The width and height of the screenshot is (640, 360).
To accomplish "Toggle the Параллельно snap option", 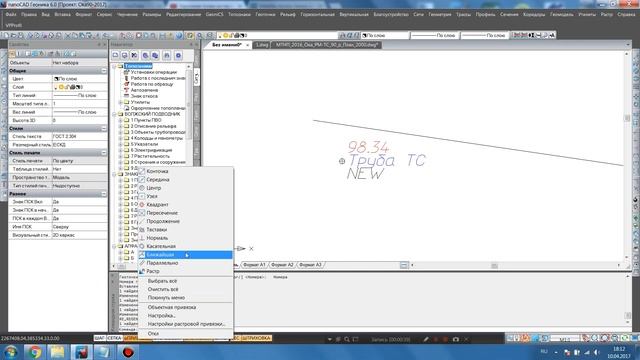I will 186,263.
